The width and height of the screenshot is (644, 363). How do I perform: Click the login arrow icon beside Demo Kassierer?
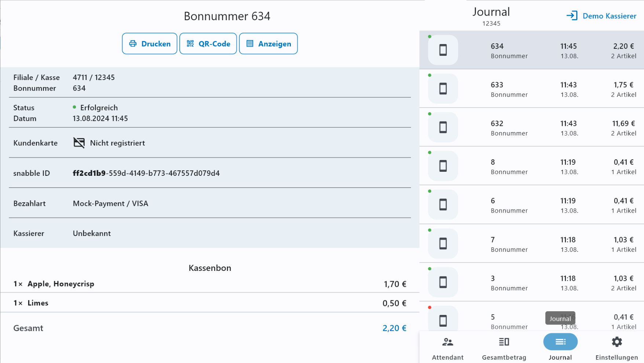(572, 16)
